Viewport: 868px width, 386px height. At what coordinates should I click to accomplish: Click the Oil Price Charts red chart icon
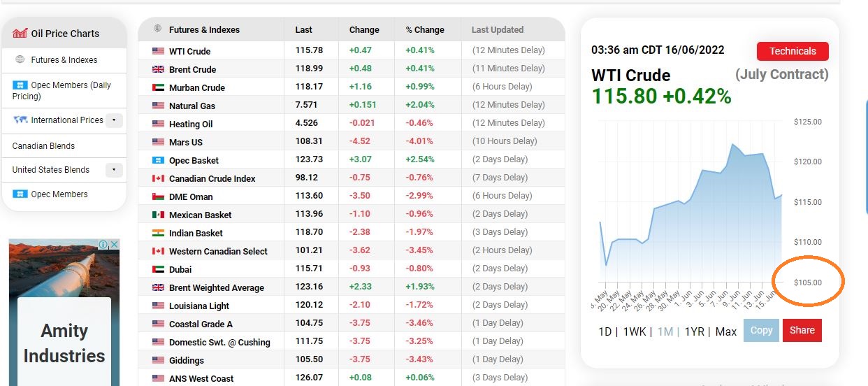tap(20, 33)
